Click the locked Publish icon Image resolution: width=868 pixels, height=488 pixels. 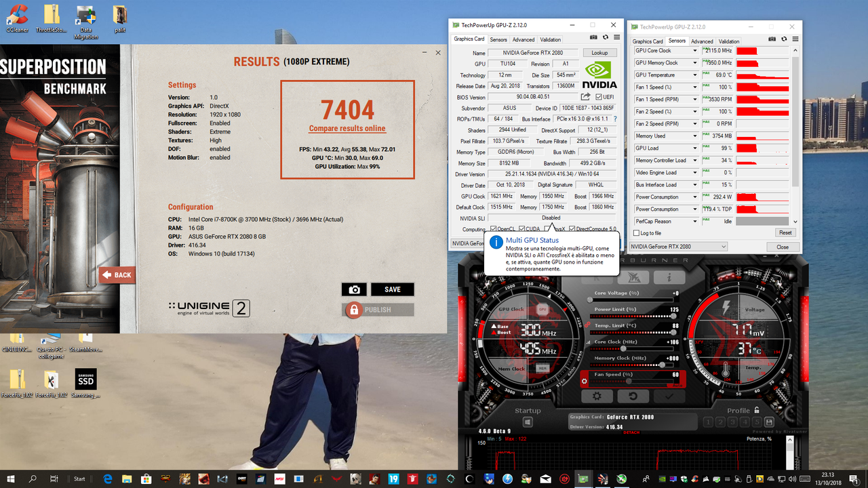point(353,310)
